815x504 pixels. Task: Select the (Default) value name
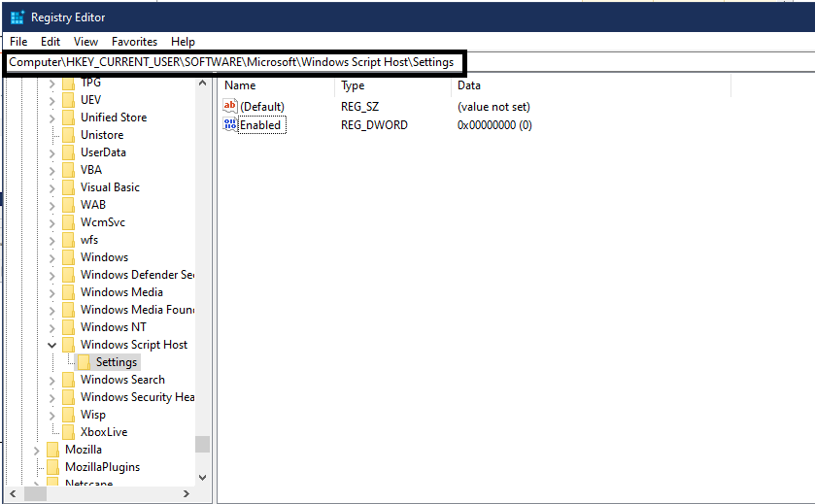pyautogui.click(x=262, y=107)
